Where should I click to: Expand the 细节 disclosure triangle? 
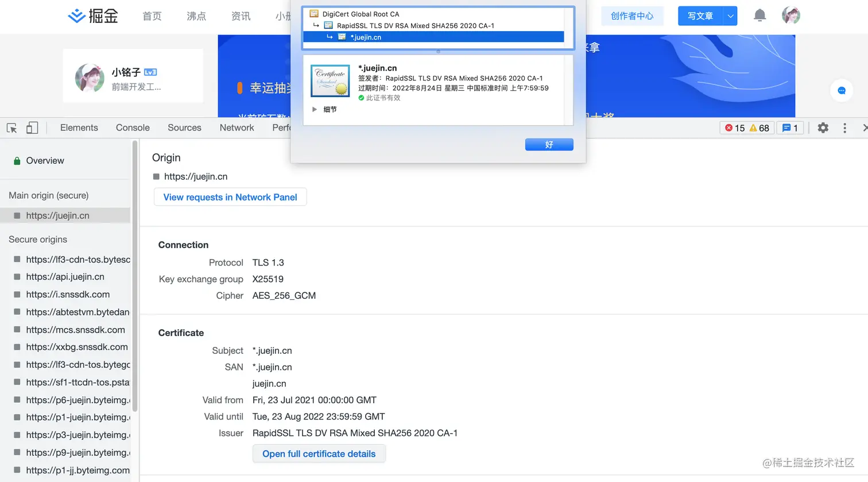pyautogui.click(x=315, y=109)
